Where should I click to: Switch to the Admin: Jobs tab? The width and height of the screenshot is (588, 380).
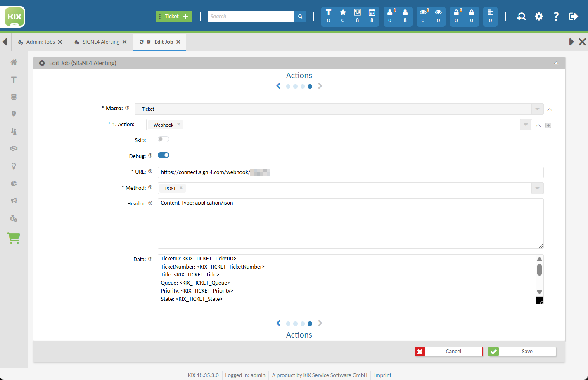coord(40,42)
